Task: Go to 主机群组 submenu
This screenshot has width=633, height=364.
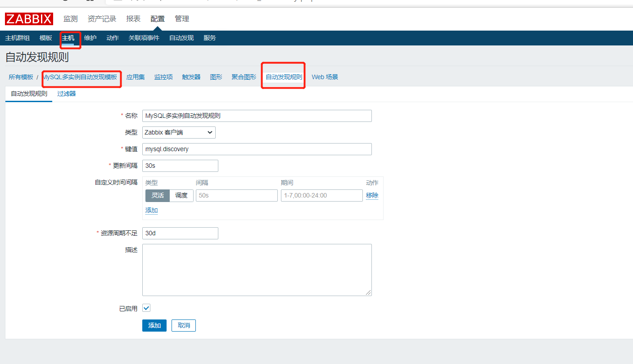Action: (18, 38)
